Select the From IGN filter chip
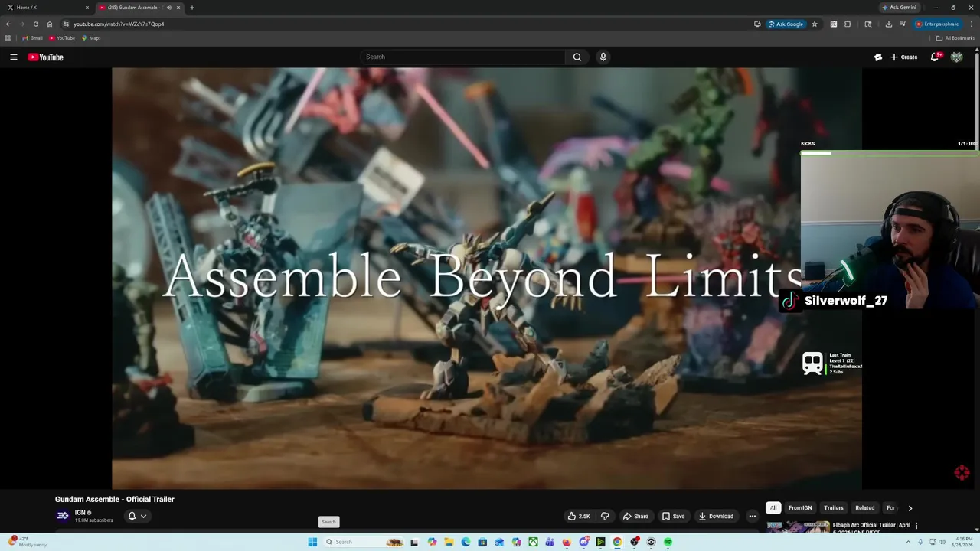Image resolution: width=980 pixels, height=551 pixels. point(800,508)
